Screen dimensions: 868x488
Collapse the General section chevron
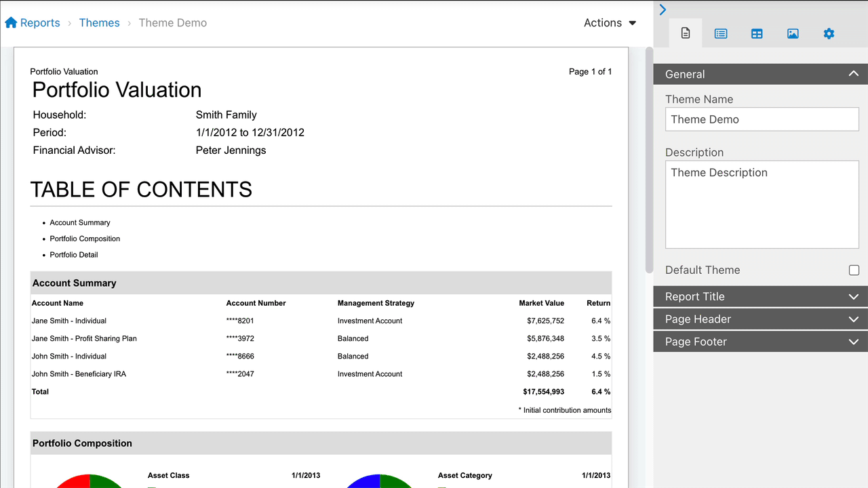coord(853,74)
